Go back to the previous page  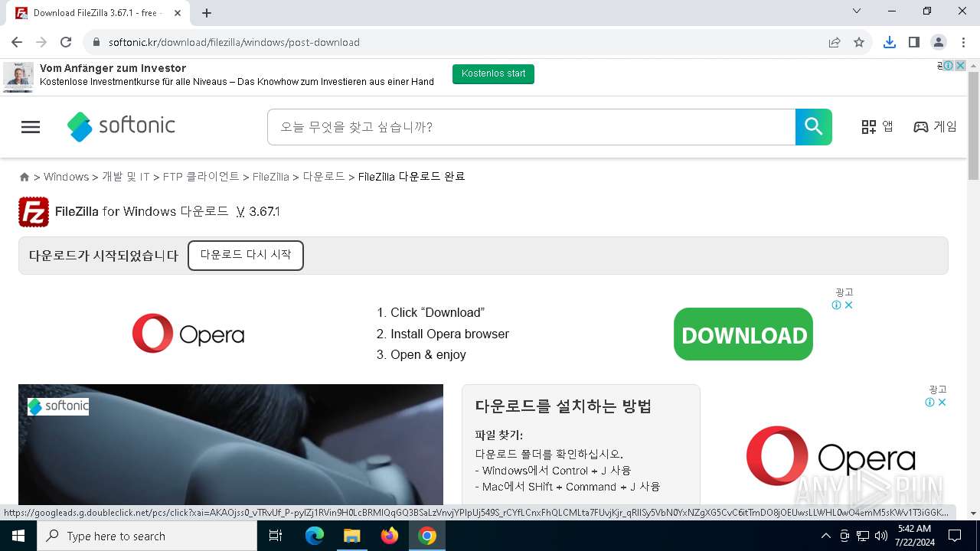coord(17,42)
